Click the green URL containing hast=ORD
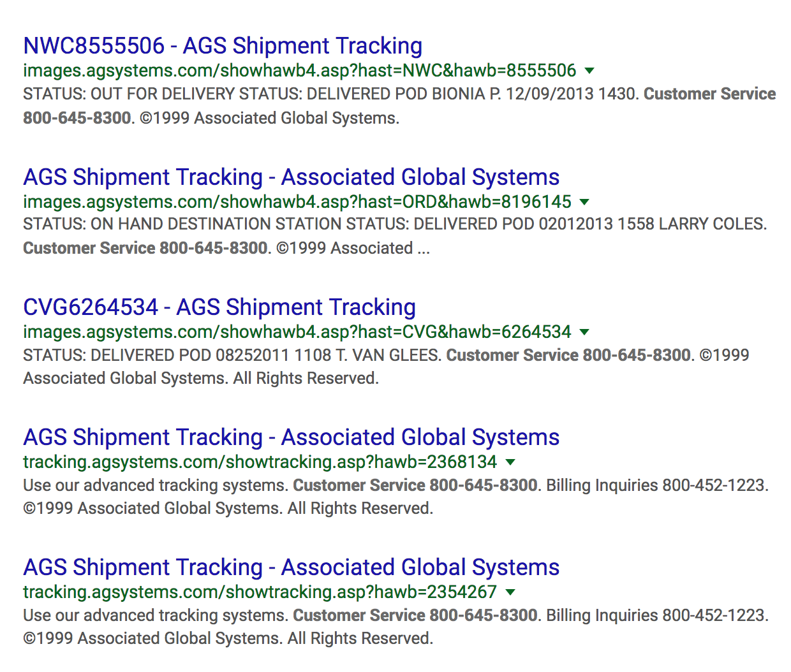The width and height of the screenshot is (791, 672). pos(297,202)
